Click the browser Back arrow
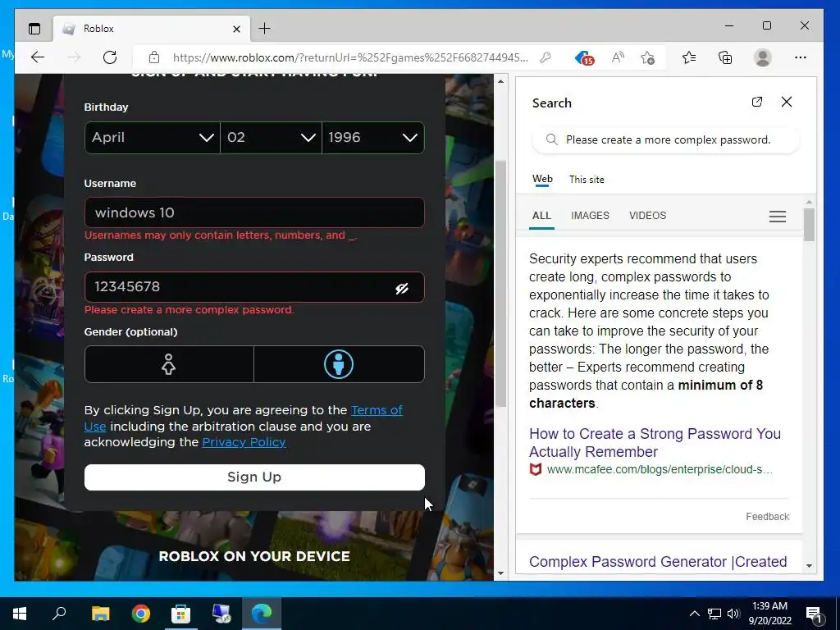 (38, 57)
